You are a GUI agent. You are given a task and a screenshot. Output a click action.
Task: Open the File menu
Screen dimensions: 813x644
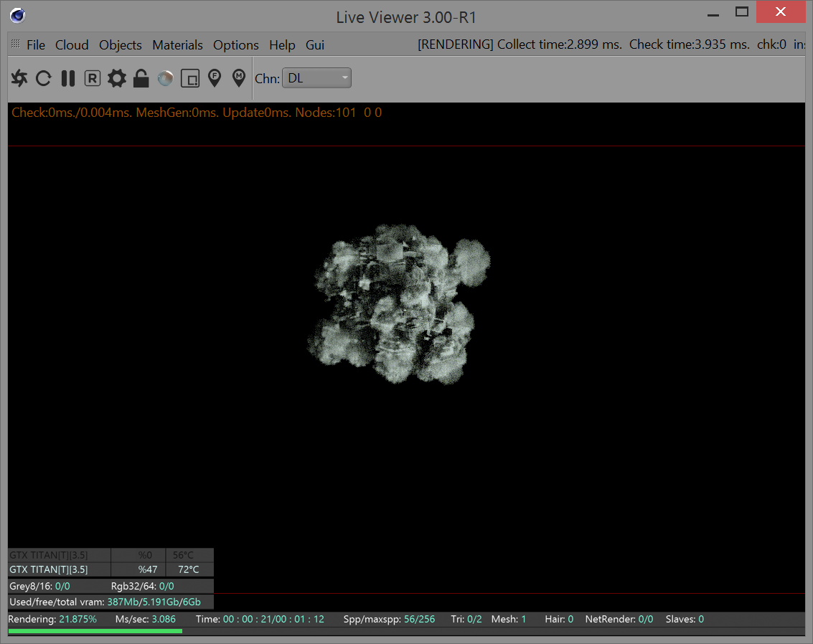[36, 45]
